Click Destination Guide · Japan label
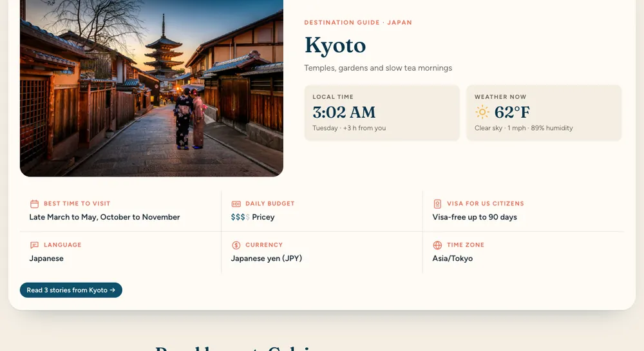644x351 pixels. pos(358,23)
